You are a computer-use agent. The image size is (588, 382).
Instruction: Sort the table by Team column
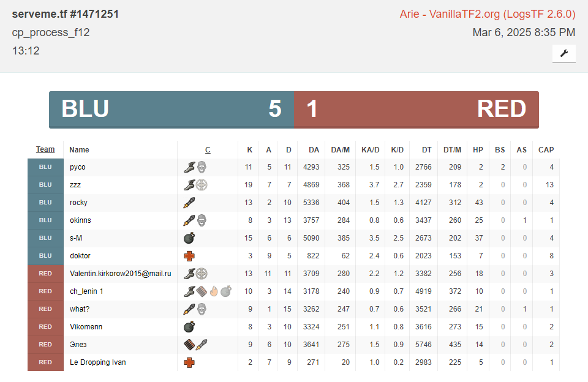click(45, 149)
